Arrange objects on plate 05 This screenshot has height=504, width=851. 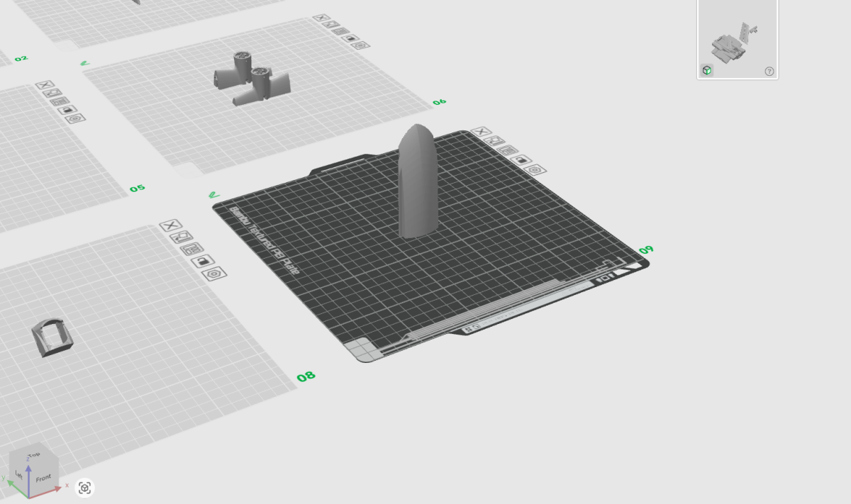click(x=60, y=101)
